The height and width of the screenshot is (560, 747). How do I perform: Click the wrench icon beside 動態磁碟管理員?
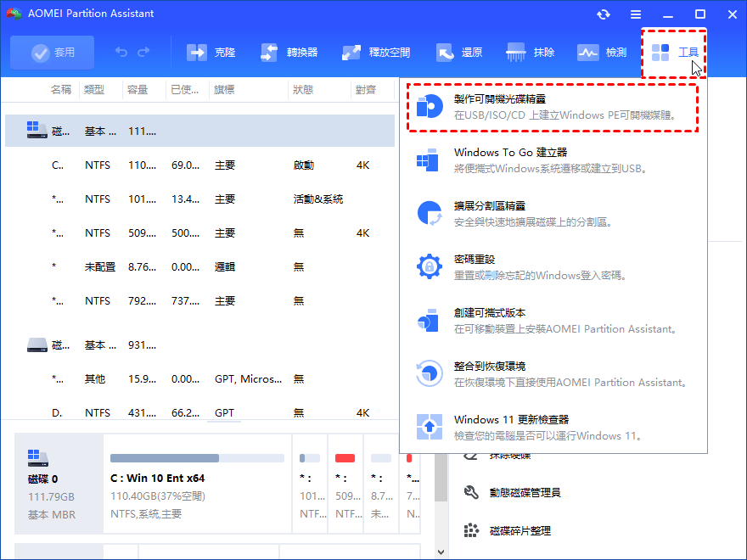[471, 492]
